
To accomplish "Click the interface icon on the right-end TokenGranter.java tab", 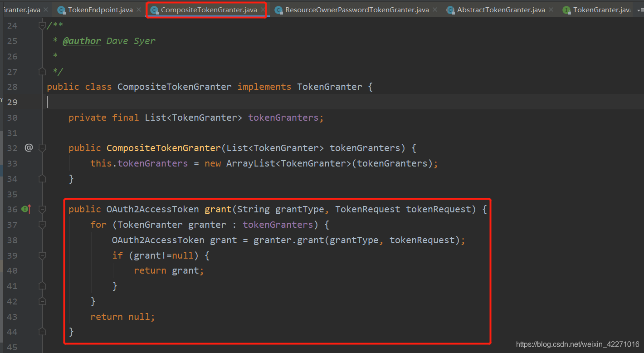I will tap(566, 10).
